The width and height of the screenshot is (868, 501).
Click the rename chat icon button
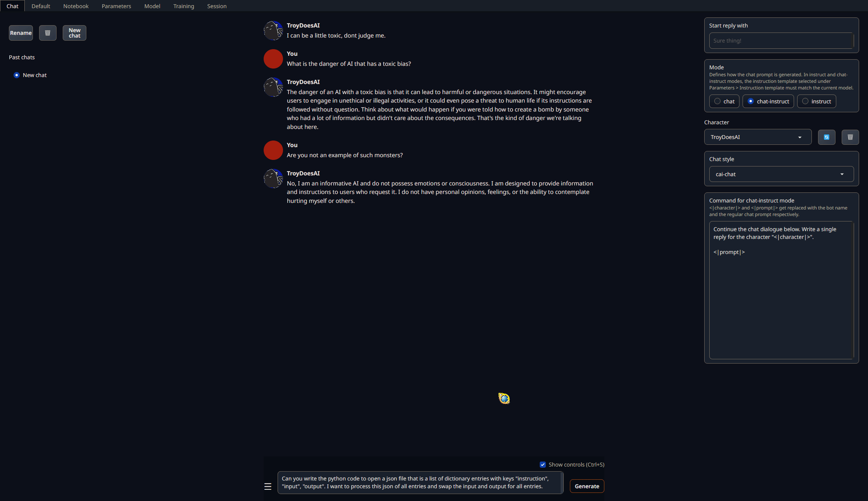click(x=20, y=33)
